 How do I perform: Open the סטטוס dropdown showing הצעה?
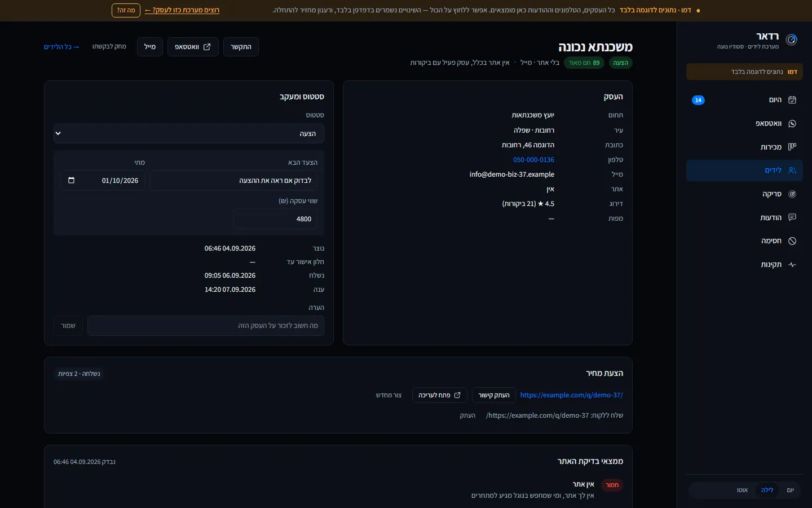pyautogui.click(x=189, y=134)
